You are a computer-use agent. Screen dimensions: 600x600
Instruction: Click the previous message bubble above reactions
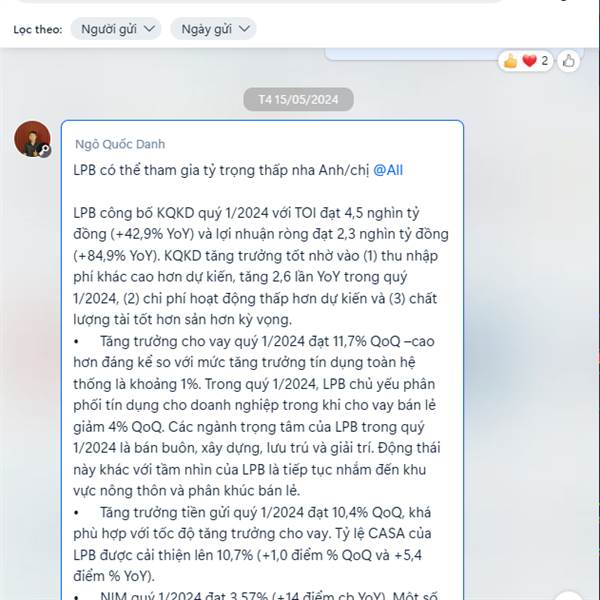pos(411,54)
